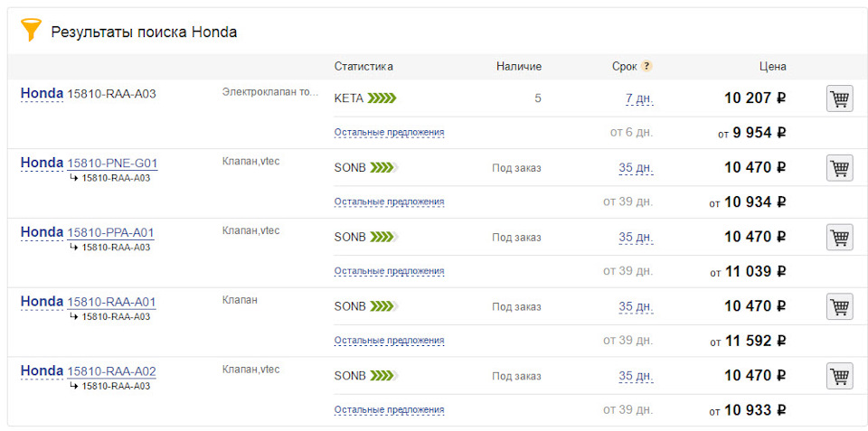Add 15810-RAA-A02 offer to cart
868x431 pixels.
(x=839, y=376)
